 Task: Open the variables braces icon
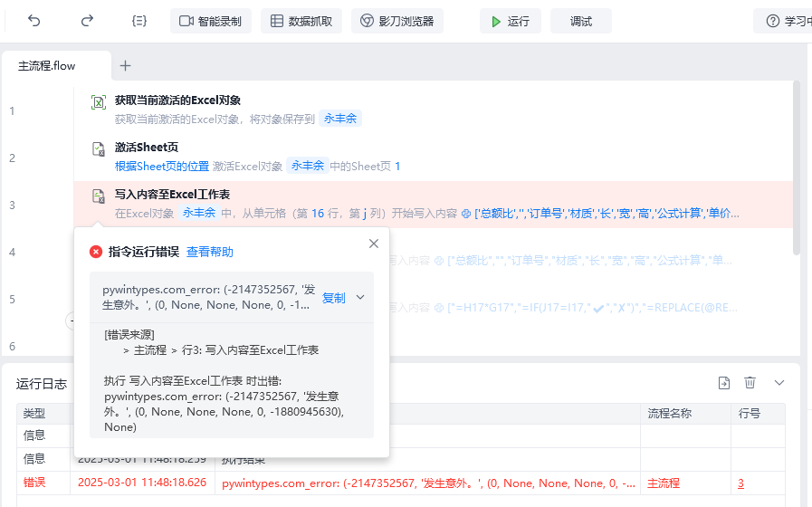pyautogui.click(x=139, y=21)
